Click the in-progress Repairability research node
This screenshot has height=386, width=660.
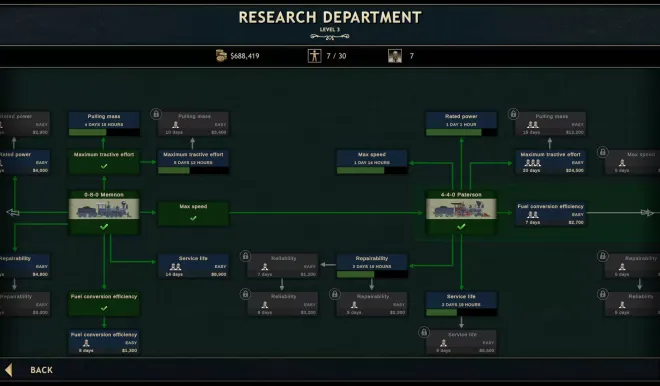point(372,266)
